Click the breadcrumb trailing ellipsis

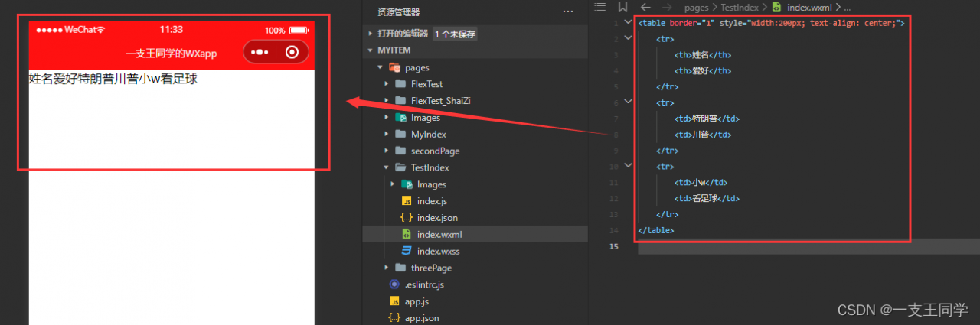point(847,8)
